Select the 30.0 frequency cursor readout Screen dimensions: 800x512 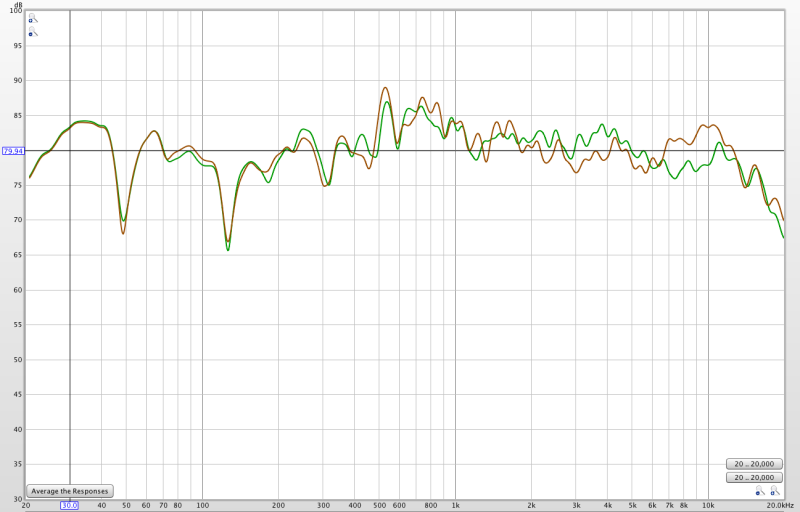(x=69, y=505)
